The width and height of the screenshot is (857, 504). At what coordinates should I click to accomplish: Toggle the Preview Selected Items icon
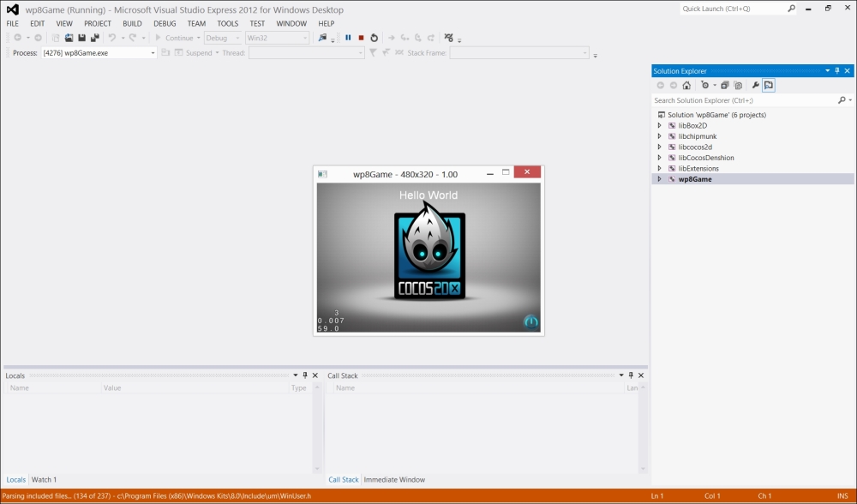coord(769,85)
